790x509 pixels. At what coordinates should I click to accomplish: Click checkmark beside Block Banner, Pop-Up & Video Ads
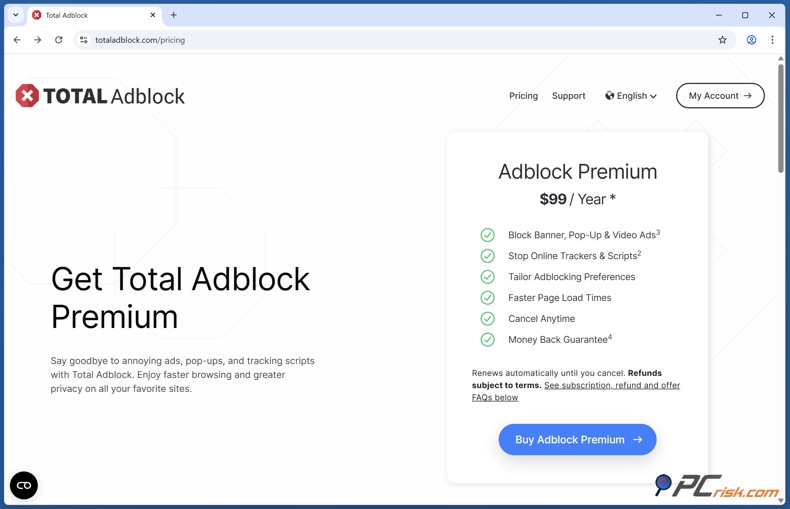pos(487,235)
